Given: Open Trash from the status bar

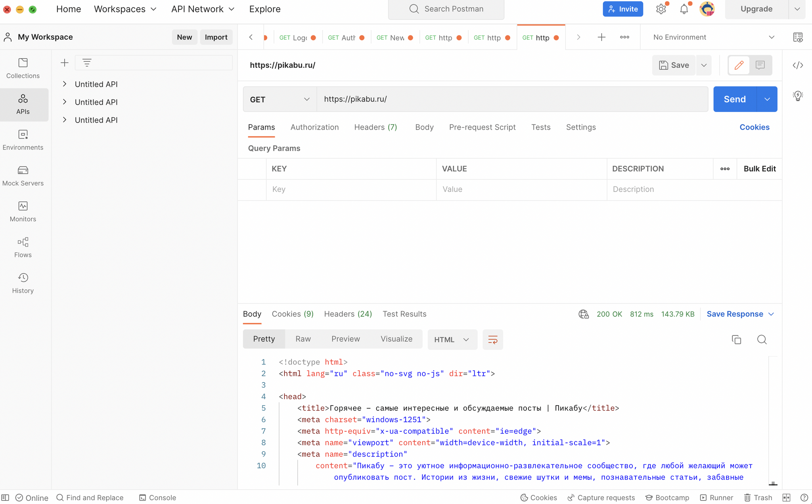Looking at the screenshot, I should [x=758, y=498].
